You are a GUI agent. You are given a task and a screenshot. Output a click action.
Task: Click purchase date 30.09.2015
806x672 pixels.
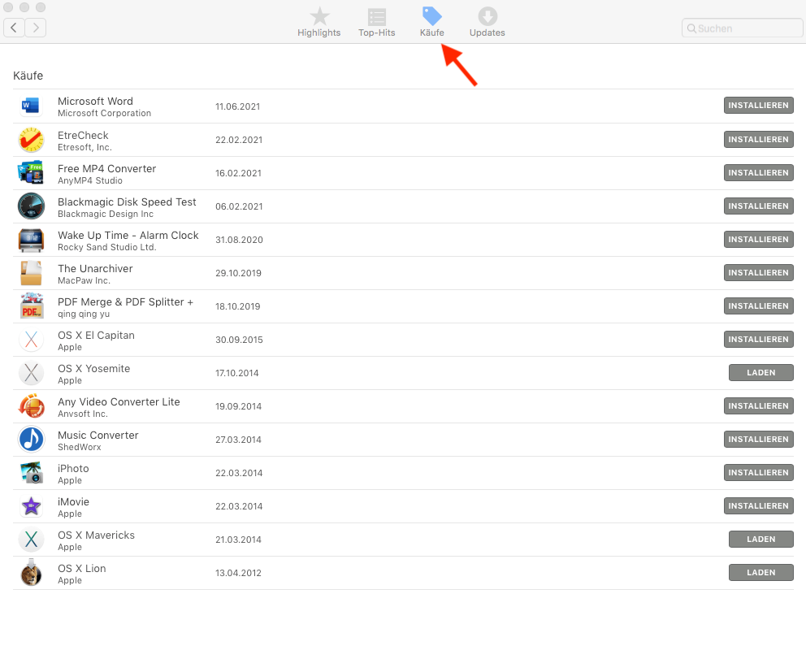pyautogui.click(x=239, y=340)
